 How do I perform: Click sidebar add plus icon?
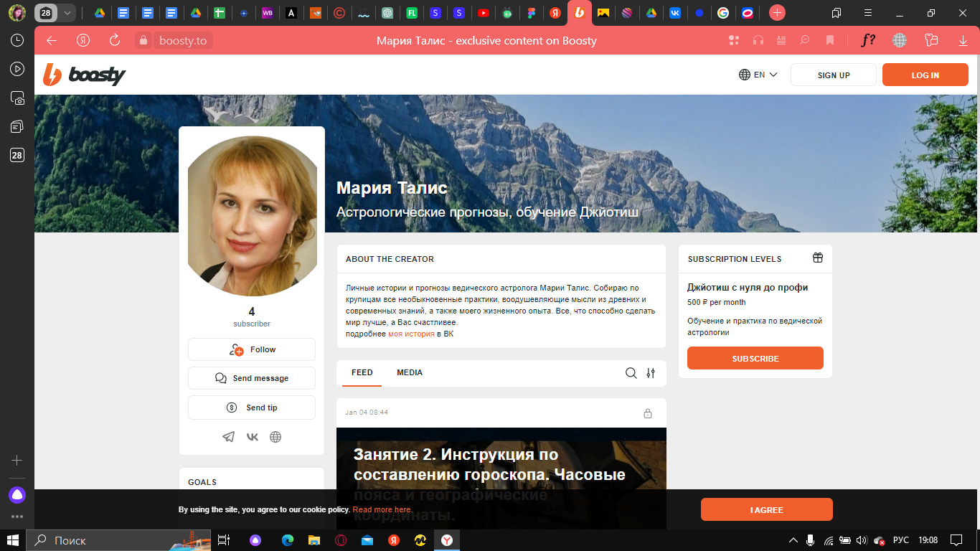tap(17, 460)
